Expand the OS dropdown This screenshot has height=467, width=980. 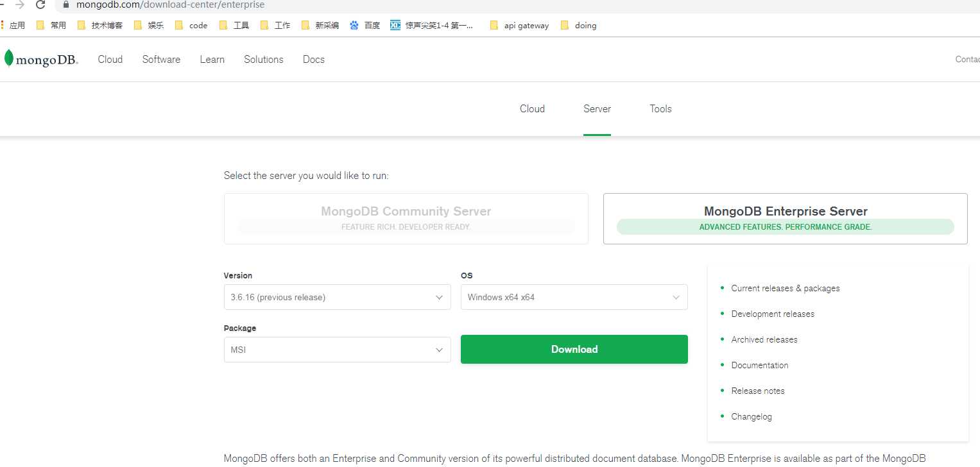pyautogui.click(x=574, y=298)
